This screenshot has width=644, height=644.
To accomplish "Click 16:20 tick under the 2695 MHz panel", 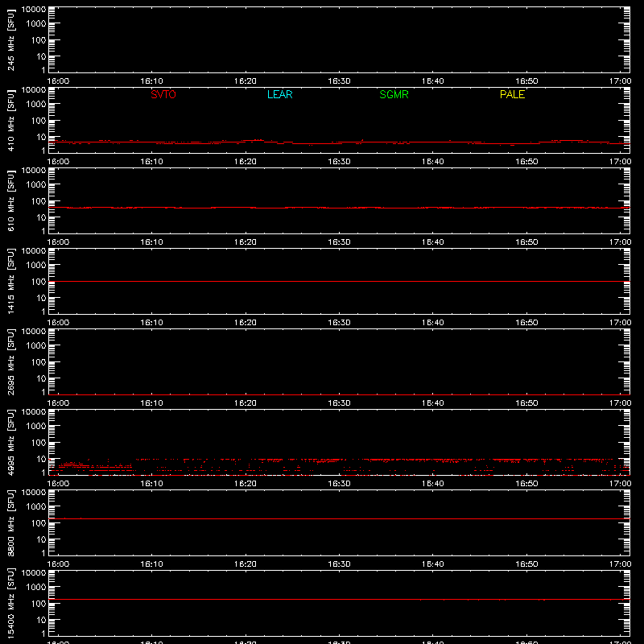I will coord(246,403).
